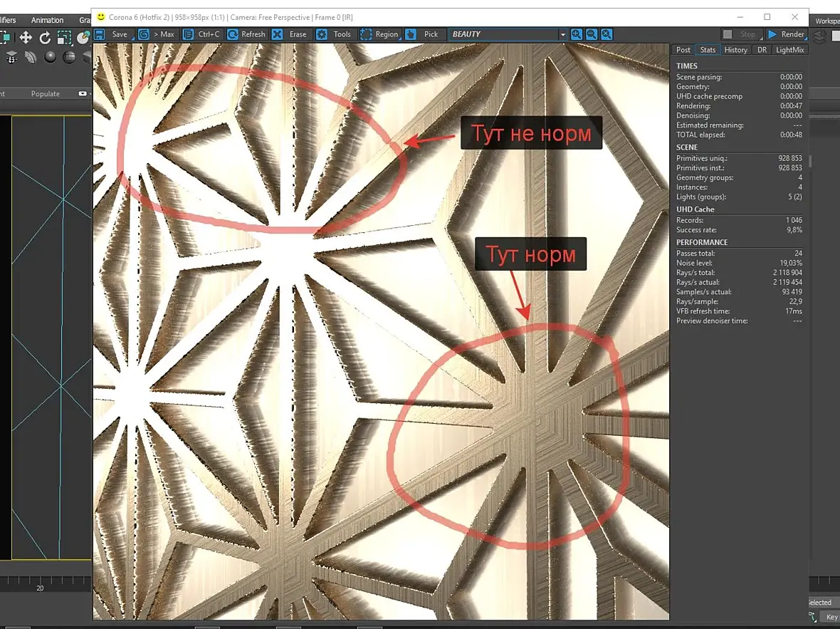
Task: Click the Corona smiley window icon
Action: (x=100, y=17)
